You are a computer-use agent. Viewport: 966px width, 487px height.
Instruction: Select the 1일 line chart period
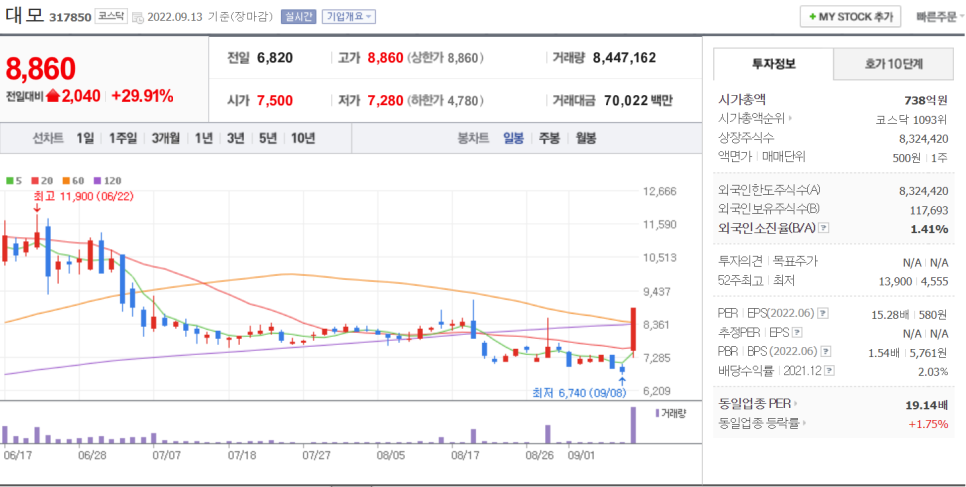coord(85,138)
